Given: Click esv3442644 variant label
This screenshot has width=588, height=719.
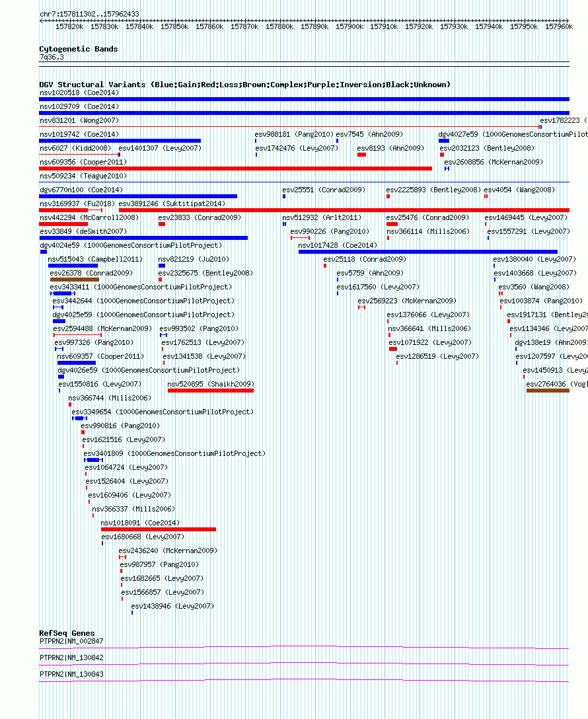Looking at the screenshot, I should (x=143, y=301).
